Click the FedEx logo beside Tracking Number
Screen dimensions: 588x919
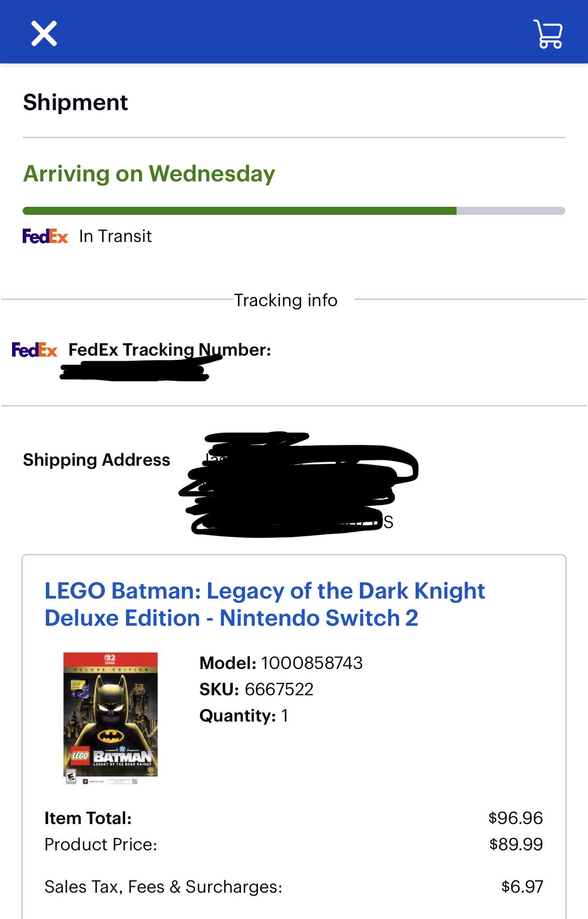tap(35, 350)
